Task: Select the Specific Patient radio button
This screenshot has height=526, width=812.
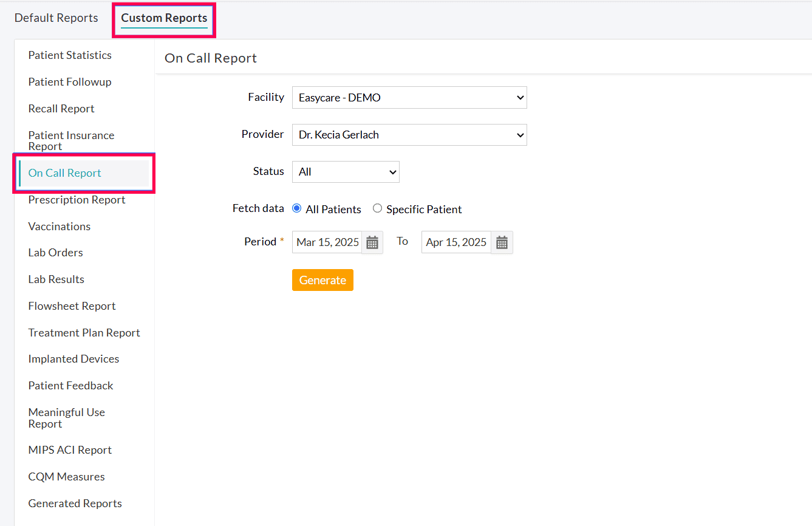Action: pyautogui.click(x=377, y=208)
